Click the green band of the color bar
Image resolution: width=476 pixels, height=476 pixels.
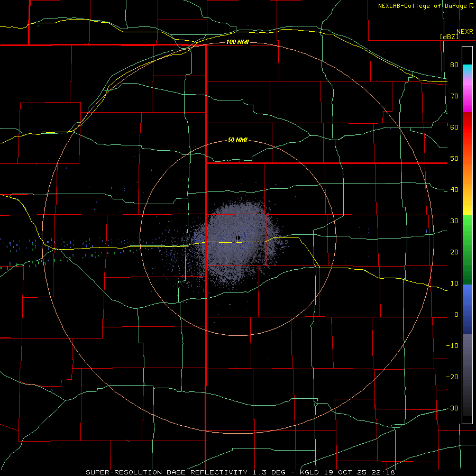point(467,250)
